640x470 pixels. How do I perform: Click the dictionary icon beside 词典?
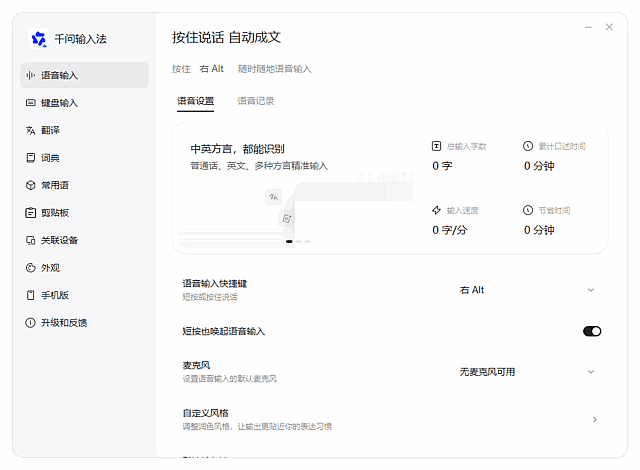tap(31, 158)
